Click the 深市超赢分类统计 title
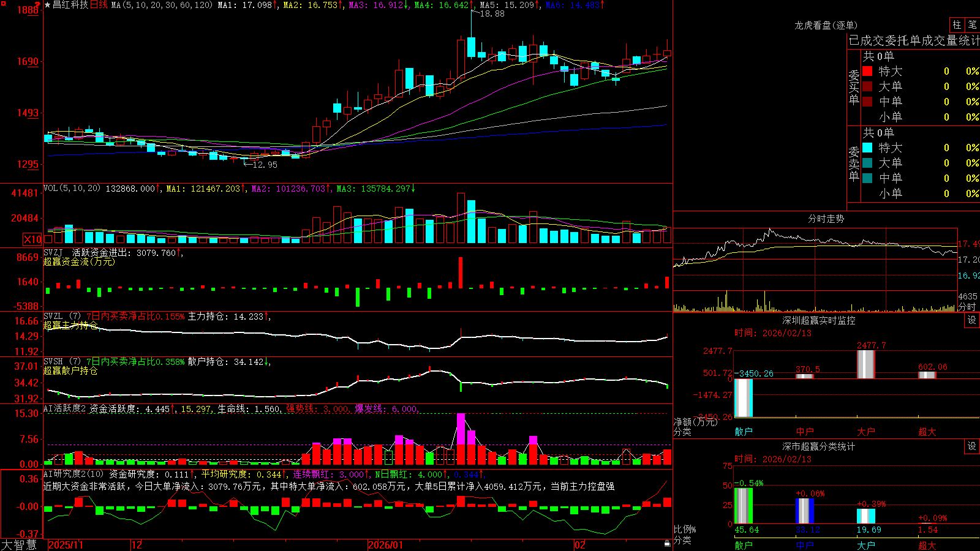This screenshot has height=551, width=980. [x=819, y=446]
